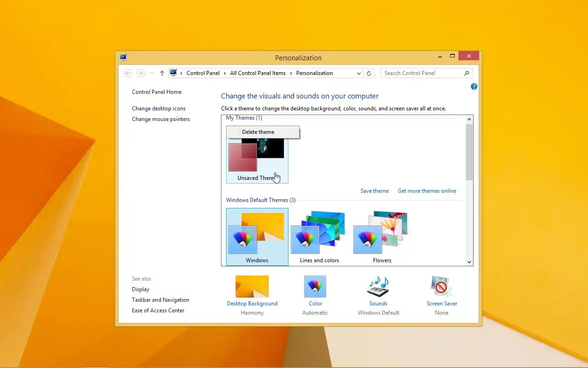This screenshot has height=368, width=588.
Task: Click the Personalization window title icon
Action: point(123,57)
